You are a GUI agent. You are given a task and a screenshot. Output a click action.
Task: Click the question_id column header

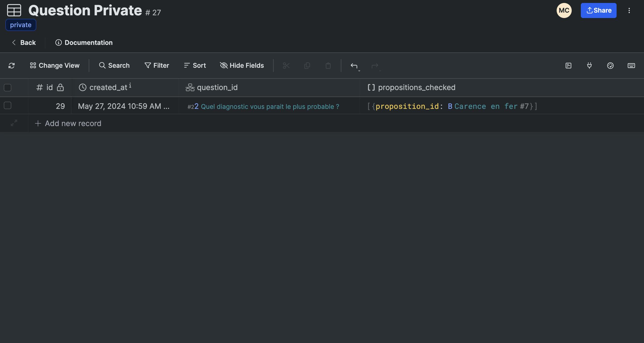(269, 88)
